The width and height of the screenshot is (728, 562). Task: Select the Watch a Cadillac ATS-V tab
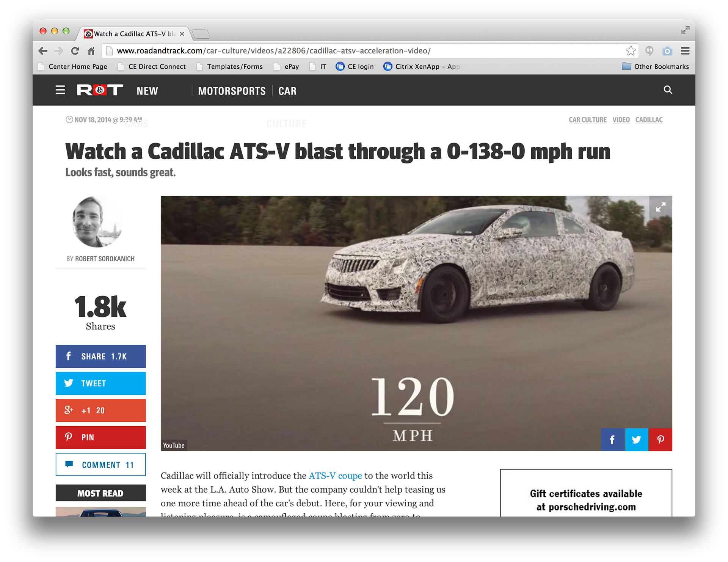tap(133, 34)
